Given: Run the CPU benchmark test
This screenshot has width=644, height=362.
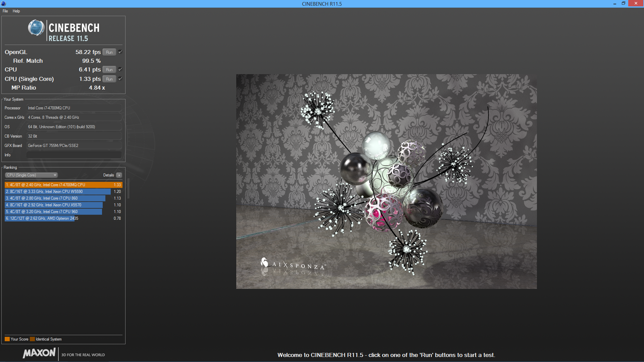Looking at the screenshot, I should pyautogui.click(x=109, y=70).
